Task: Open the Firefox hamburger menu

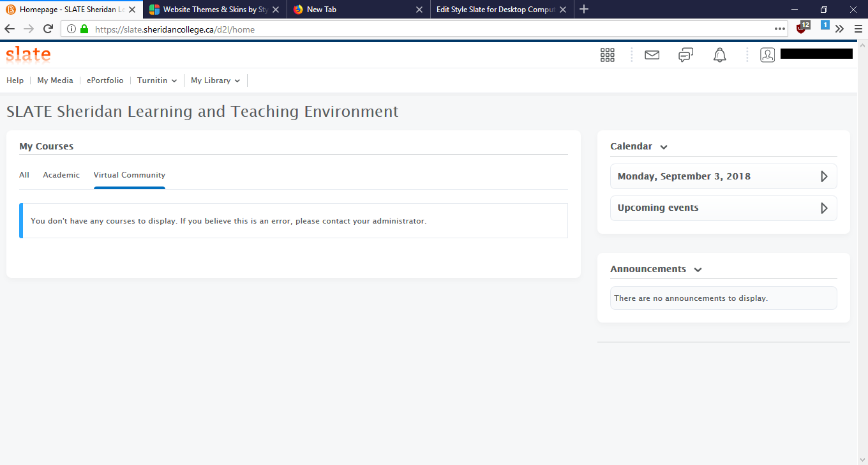Action: (858, 29)
